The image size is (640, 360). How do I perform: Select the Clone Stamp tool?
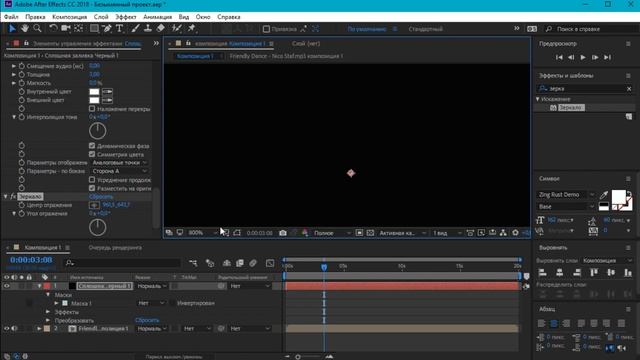148,28
